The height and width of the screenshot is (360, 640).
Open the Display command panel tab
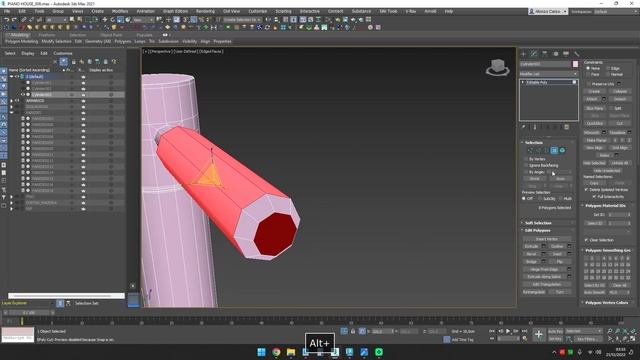pyautogui.click(x=566, y=54)
